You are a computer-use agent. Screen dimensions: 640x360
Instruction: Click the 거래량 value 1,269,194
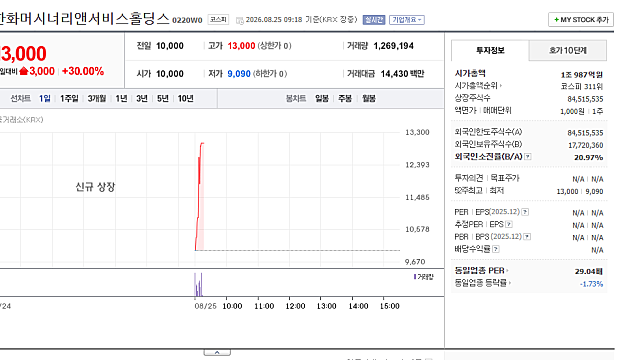coord(393,46)
